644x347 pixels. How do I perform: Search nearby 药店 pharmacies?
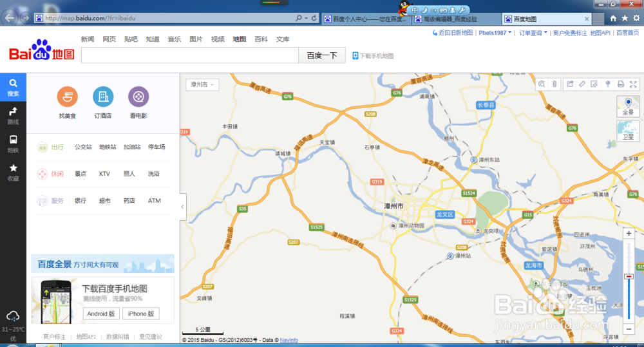tap(129, 201)
